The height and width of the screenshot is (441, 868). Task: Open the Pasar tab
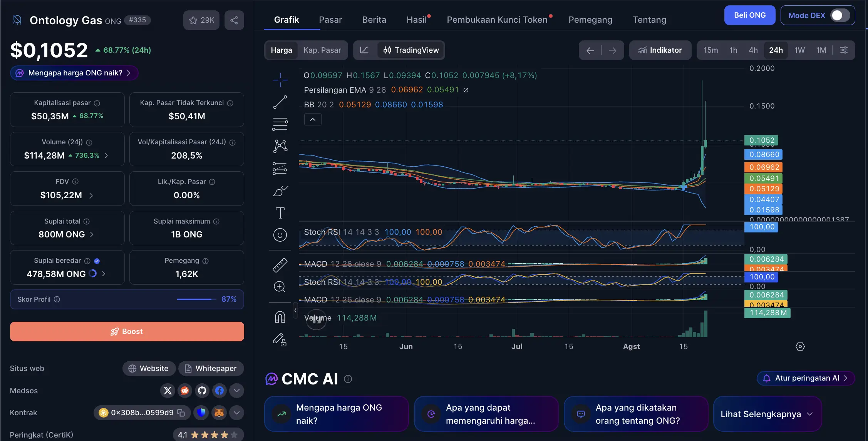[x=330, y=20]
